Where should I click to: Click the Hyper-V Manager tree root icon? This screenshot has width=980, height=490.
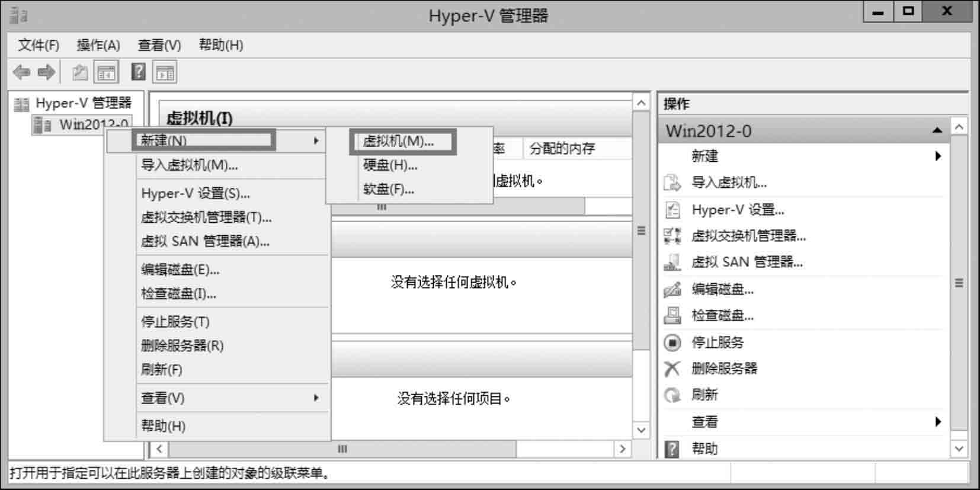pos(21,104)
